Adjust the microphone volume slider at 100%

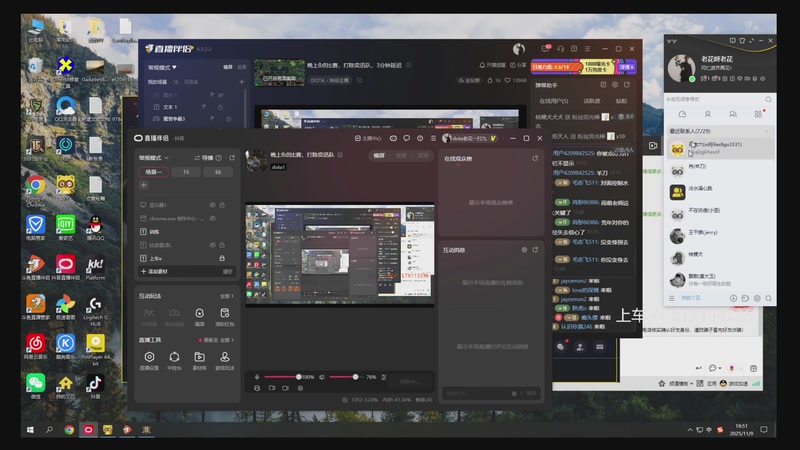(282, 377)
